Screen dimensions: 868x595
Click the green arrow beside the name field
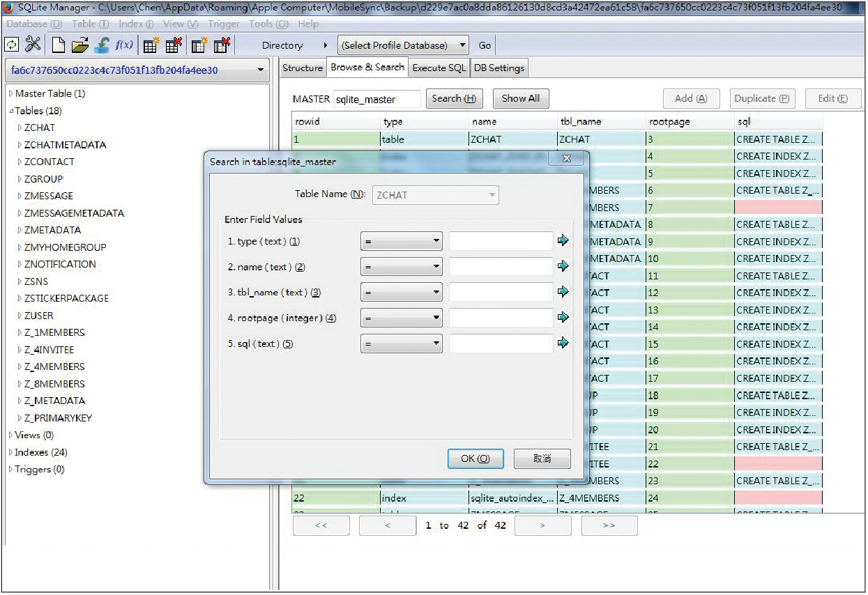click(563, 266)
